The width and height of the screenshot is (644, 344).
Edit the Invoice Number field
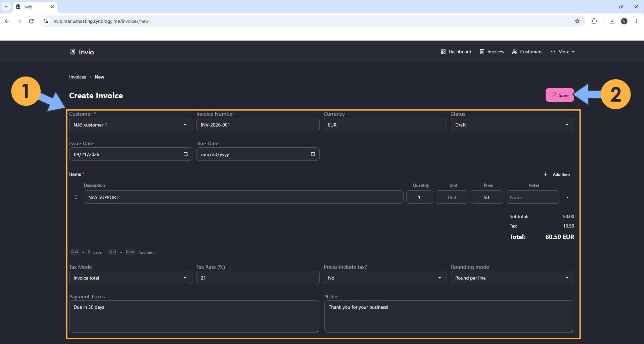click(x=258, y=125)
